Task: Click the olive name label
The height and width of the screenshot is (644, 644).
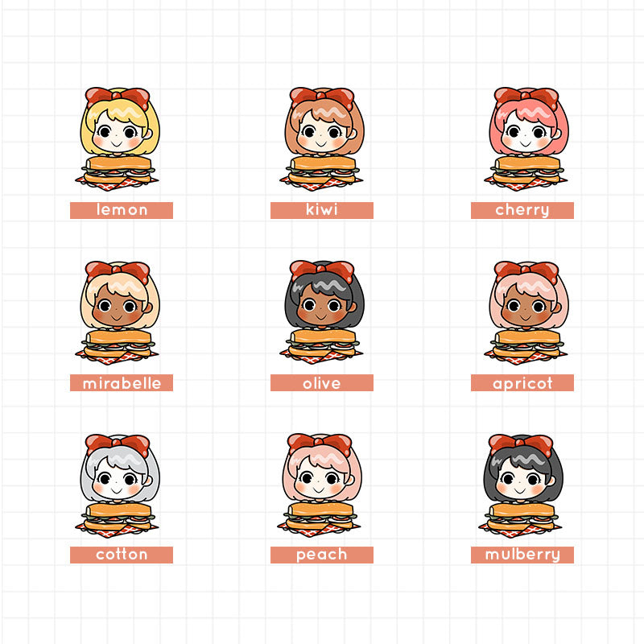Action: 321,383
